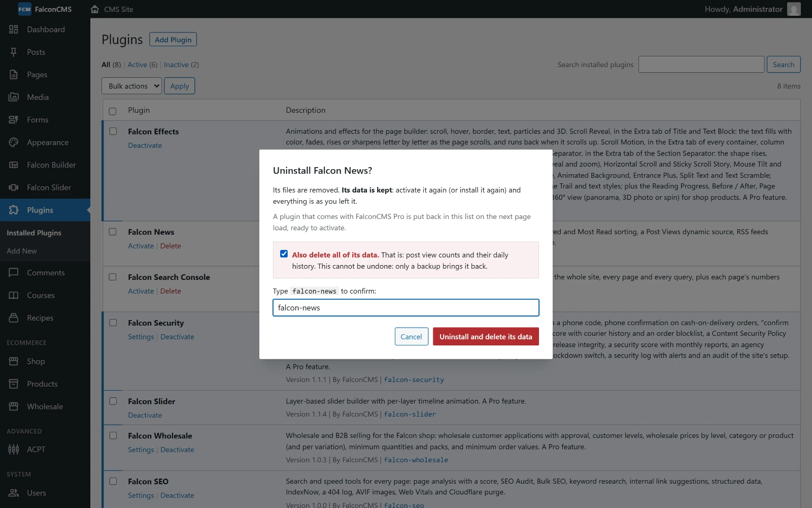The image size is (812, 508).
Task: Click the ACPT sliders icon
Action: click(14, 450)
